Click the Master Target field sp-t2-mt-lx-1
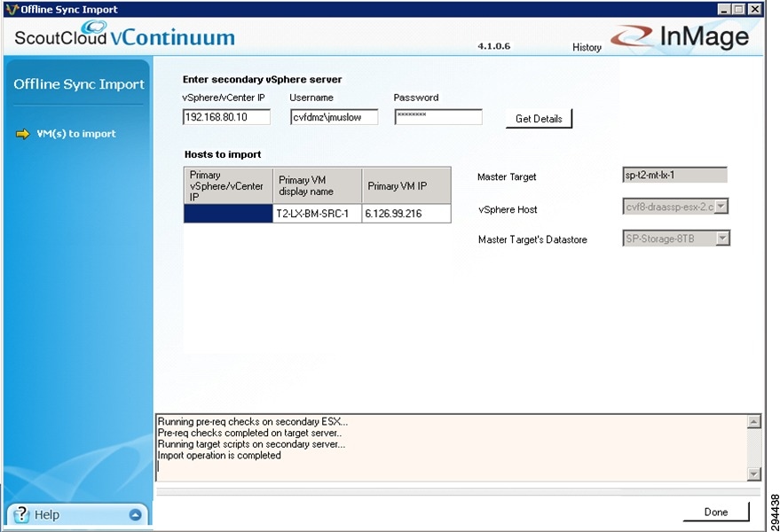The width and height of the screenshot is (780, 532). (x=674, y=175)
